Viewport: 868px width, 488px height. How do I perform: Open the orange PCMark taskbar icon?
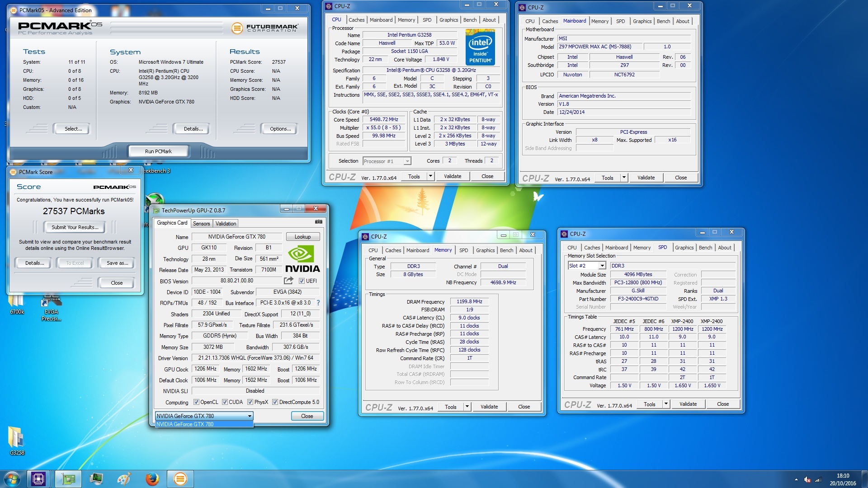180,479
